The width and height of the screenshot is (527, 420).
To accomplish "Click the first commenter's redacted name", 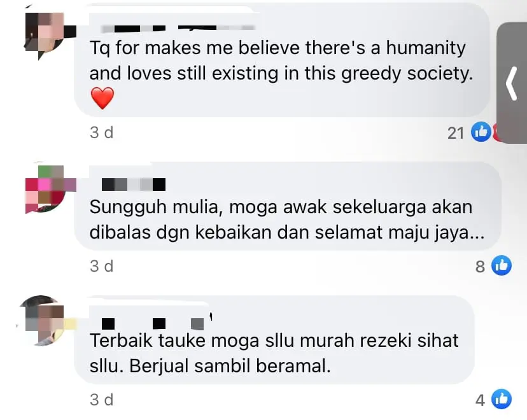I will (x=178, y=28).
